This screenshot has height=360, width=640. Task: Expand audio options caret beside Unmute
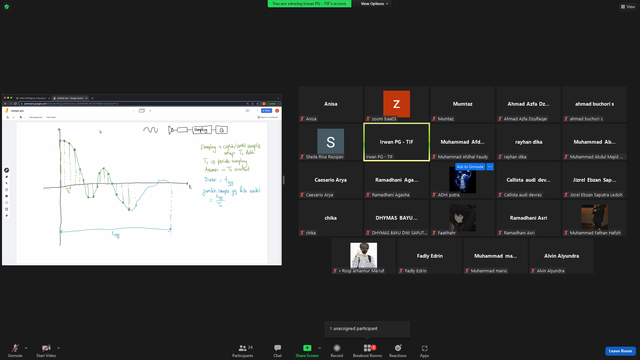tap(26, 348)
